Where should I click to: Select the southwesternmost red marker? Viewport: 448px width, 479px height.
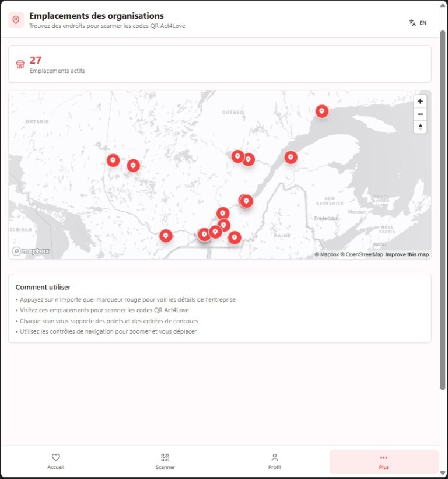[x=166, y=236]
